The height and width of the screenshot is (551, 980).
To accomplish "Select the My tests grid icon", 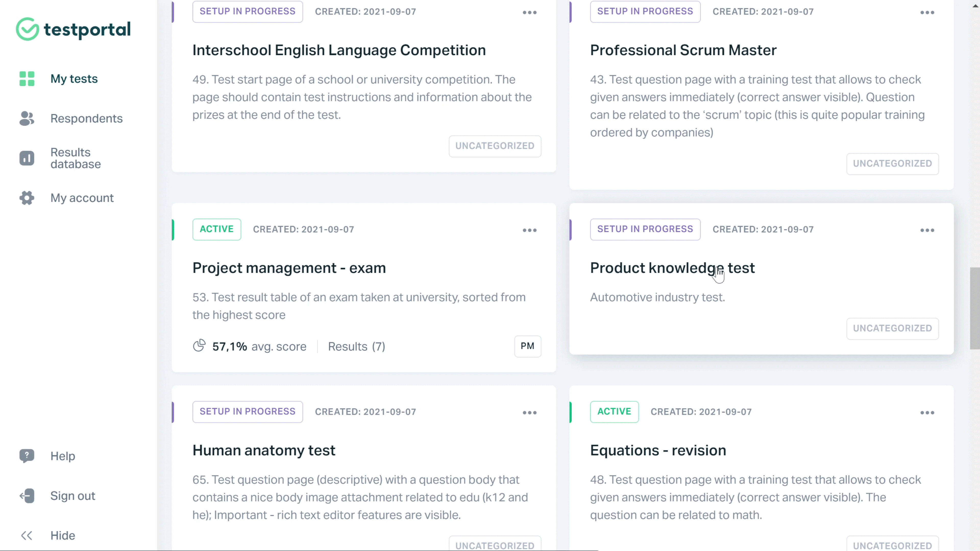I will pos(27,79).
